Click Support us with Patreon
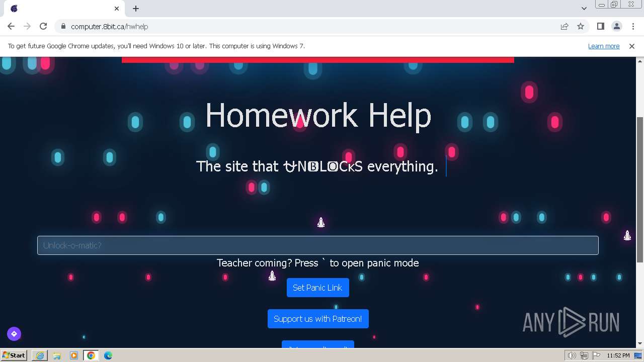This screenshot has height=362, width=644. 318,319
